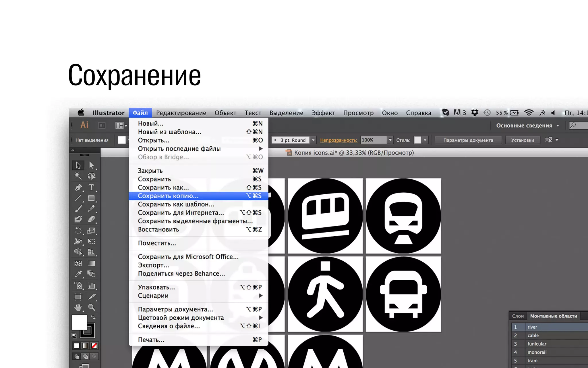The image size is (588, 368).
Task: Choose Сохранить как… menu item
Action: point(198,187)
